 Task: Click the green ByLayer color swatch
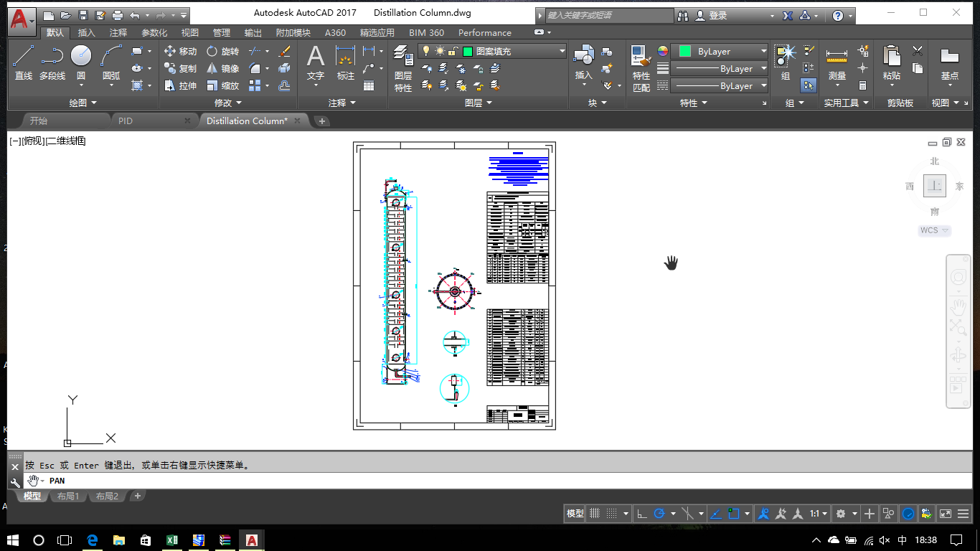click(x=684, y=52)
